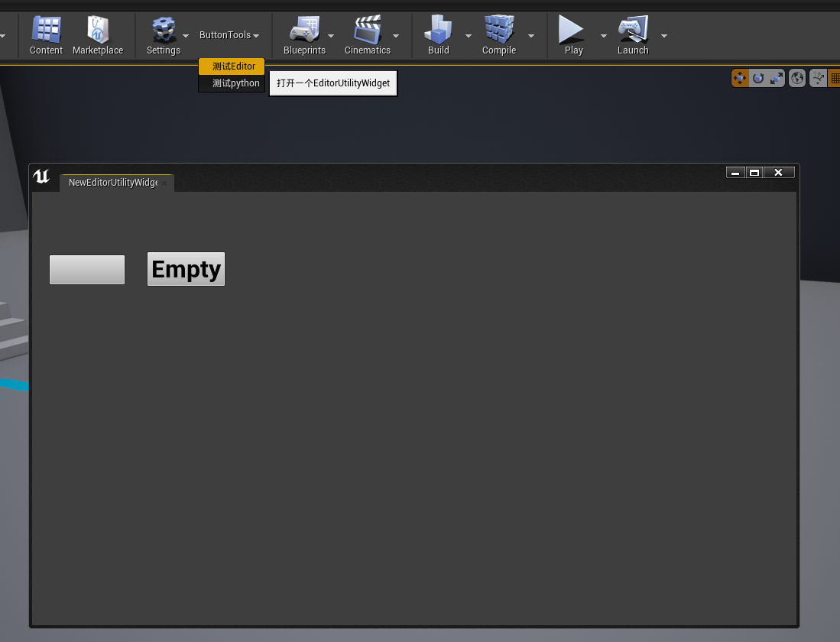Toggle world coordinate system globe
This screenshot has width=840, height=642.
(x=797, y=78)
